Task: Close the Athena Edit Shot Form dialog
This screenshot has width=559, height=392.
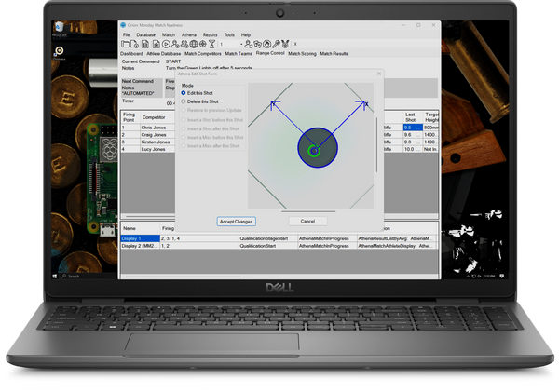Action: tap(378, 74)
